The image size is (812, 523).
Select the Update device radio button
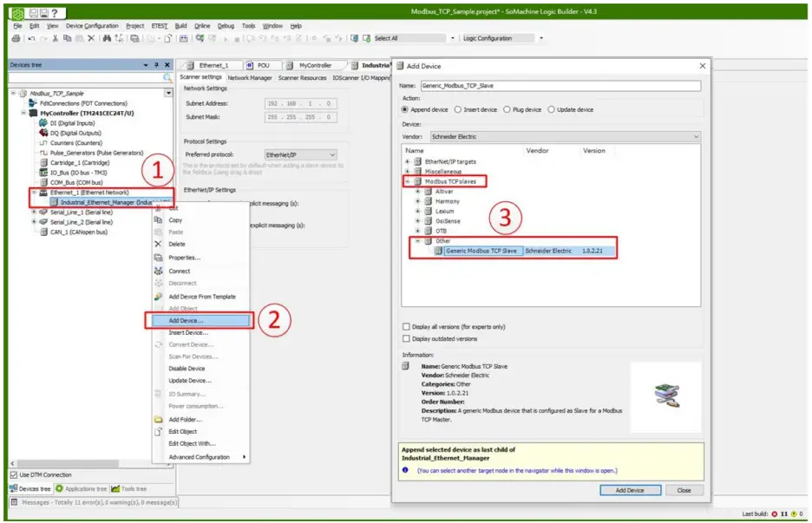click(551, 110)
